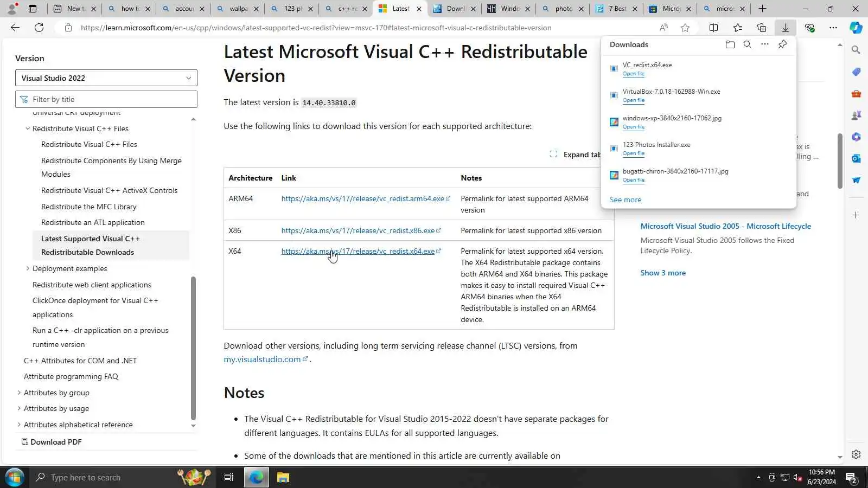
Task: Open Split screen view
Action: pos(714,28)
